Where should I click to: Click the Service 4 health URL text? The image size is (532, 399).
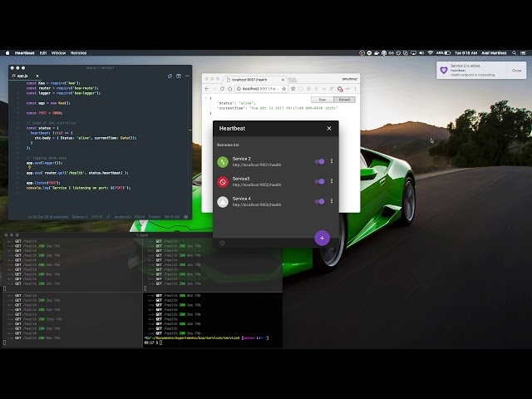pos(257,205)
